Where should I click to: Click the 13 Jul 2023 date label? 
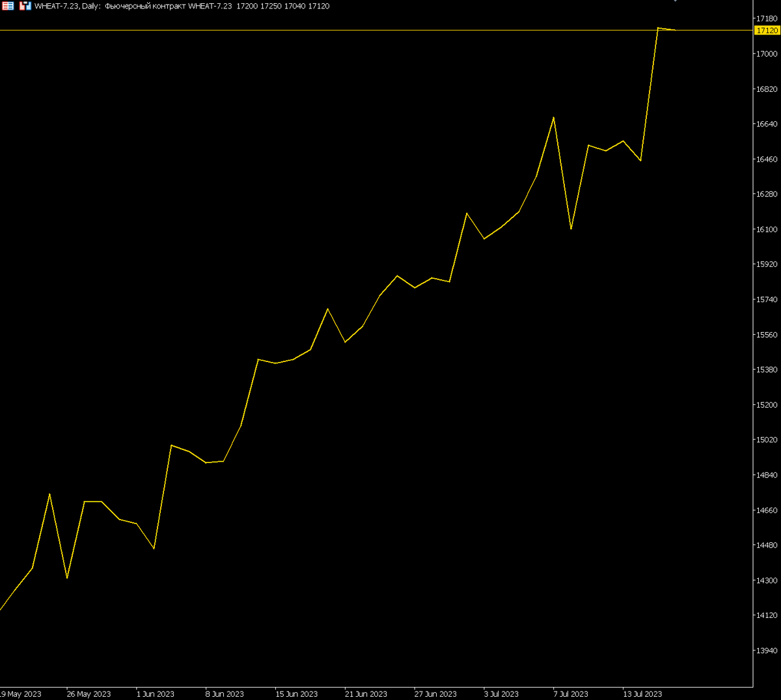(x=642, y=694)
